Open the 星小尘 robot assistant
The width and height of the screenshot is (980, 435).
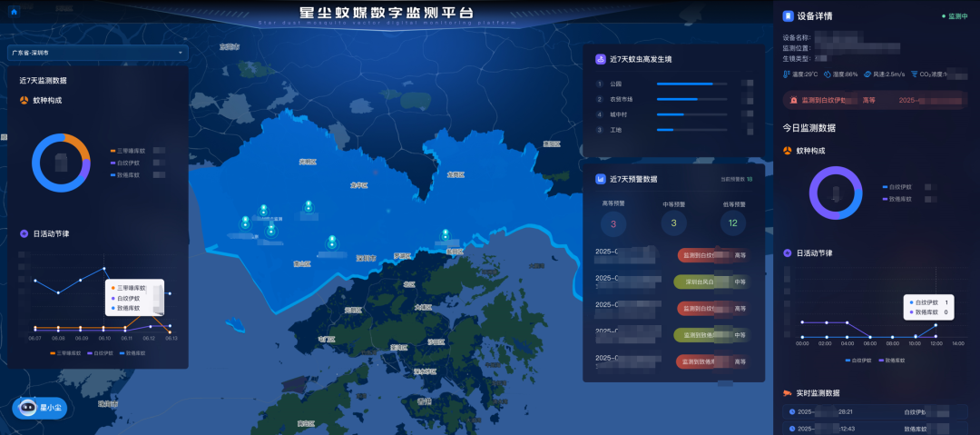[x=39, y=408]
